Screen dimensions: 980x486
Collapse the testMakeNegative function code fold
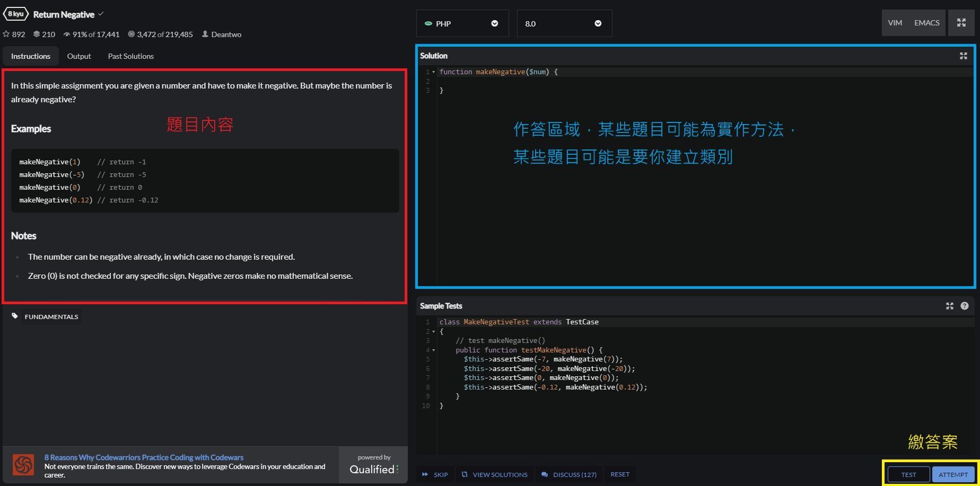point(434,350)
